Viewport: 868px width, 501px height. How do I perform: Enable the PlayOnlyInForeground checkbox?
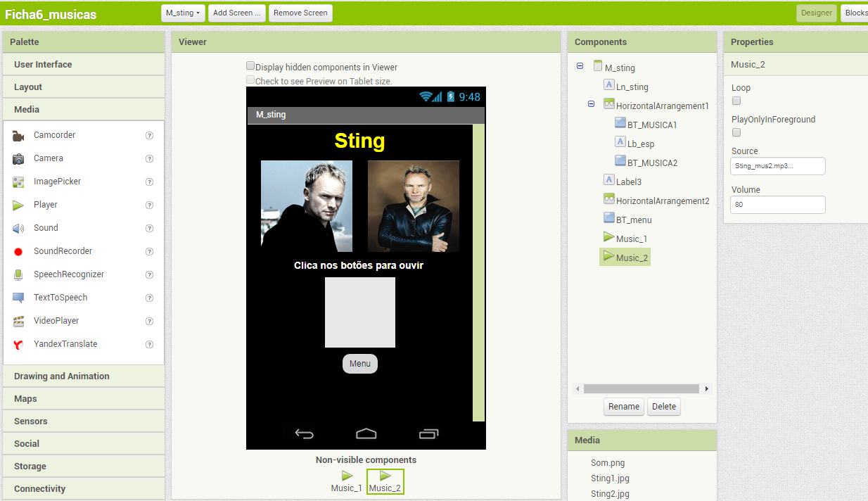[x=736, y=132]
